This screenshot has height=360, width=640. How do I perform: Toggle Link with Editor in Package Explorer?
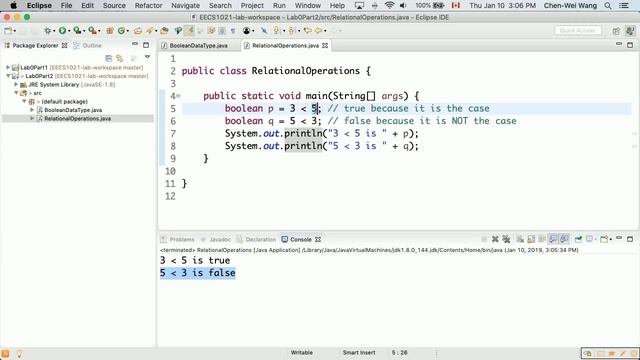click(x=120, y=58)
